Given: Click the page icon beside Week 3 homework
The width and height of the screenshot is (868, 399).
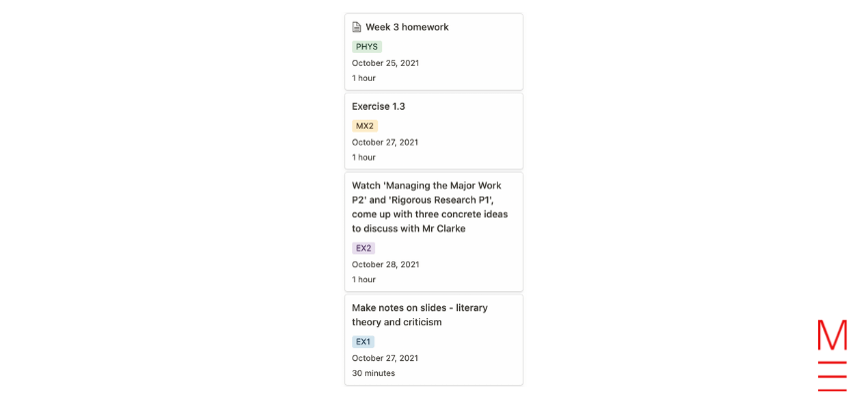Looking at the screenshot, I should click(x=356, y=27).
